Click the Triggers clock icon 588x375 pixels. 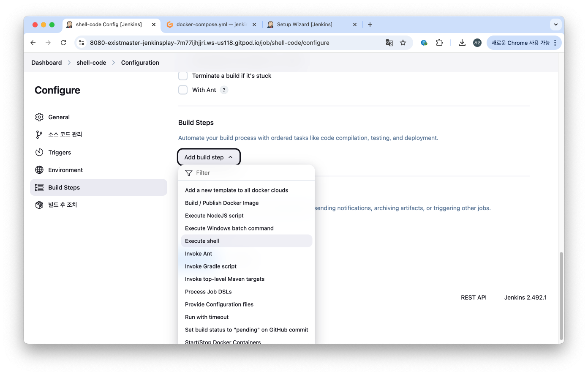(39, 152)
